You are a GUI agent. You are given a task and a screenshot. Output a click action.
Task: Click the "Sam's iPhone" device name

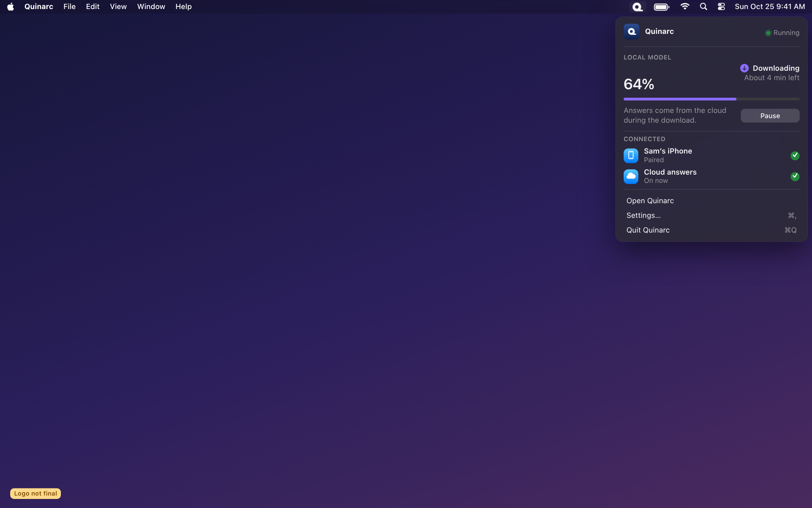point(668,151)
